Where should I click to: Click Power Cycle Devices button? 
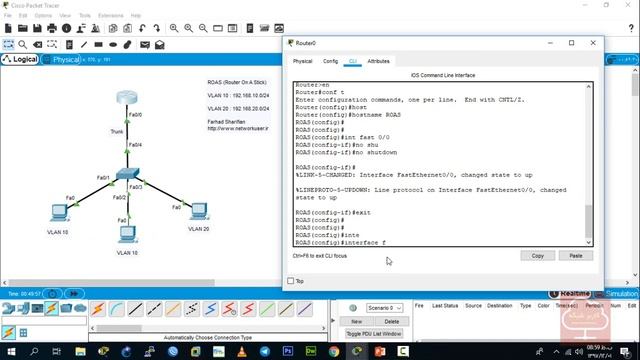coord(53,293)
